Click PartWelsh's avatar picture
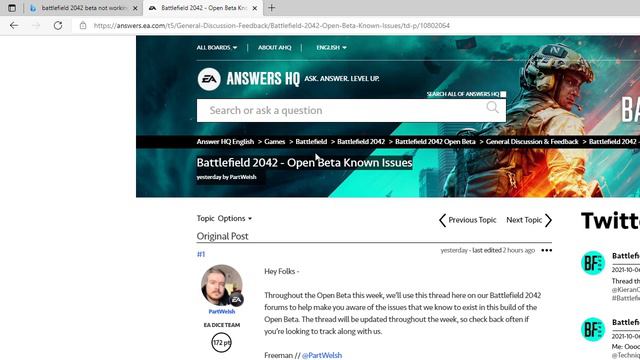The height and width of the screenshot is (360, 640). tap(222, 285)
